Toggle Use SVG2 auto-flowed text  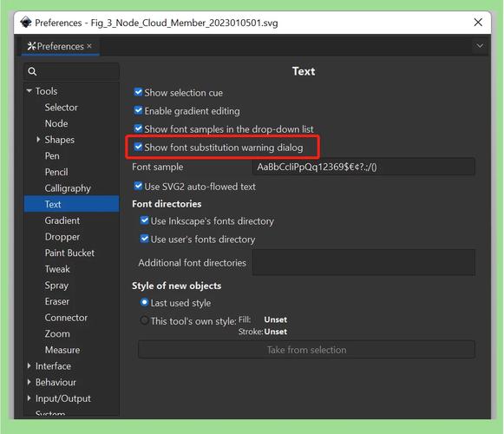click(138, 186)
